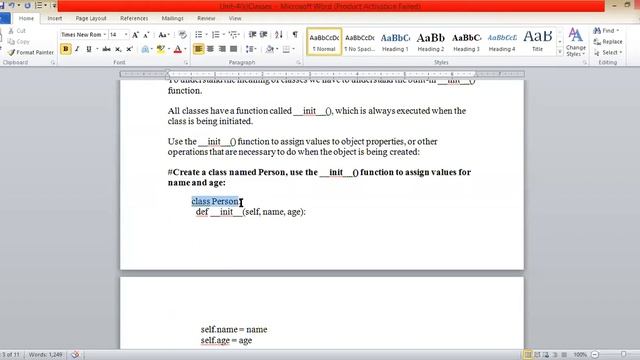Toggle align text left
The height and width of the screenshot is (360, 640).
pos(198,49)
